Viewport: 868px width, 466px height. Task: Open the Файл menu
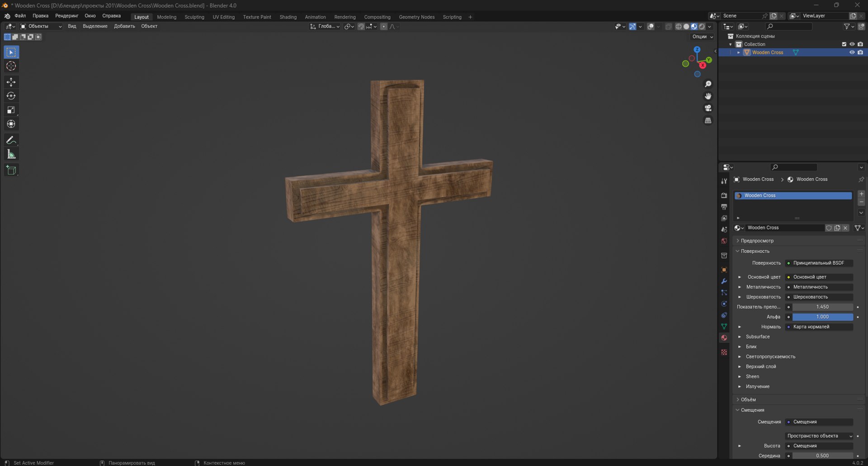pyautogui.click(x=20, y=16)
